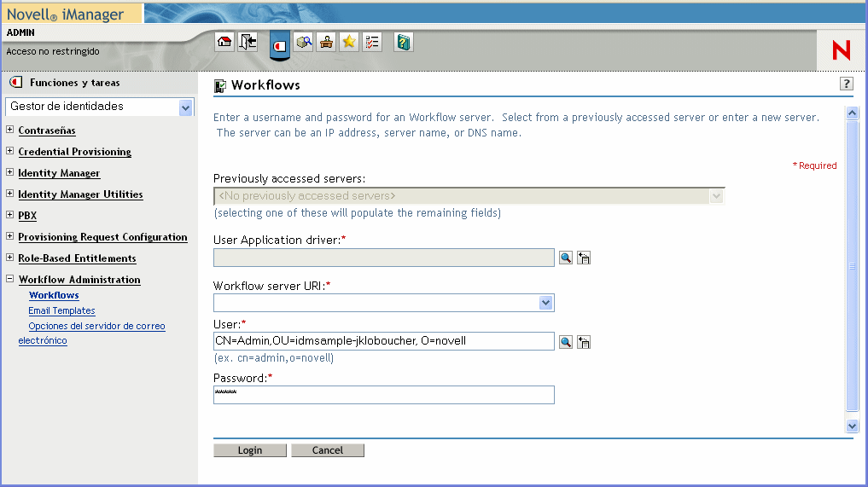The width and height of the screenshot is (868, 487).
Task: Open the Email Templates link
Action: (x=61, y=311)
